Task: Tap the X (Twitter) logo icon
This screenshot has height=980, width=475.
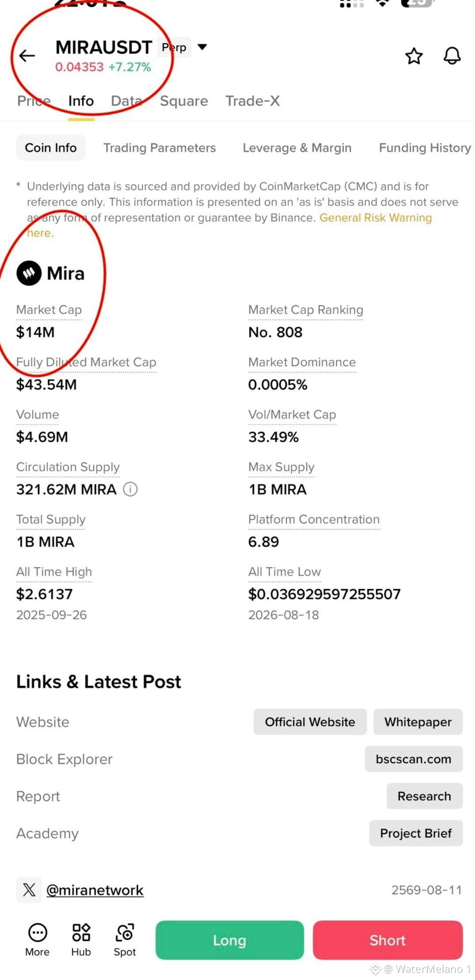Action: [x=29, y=890]
